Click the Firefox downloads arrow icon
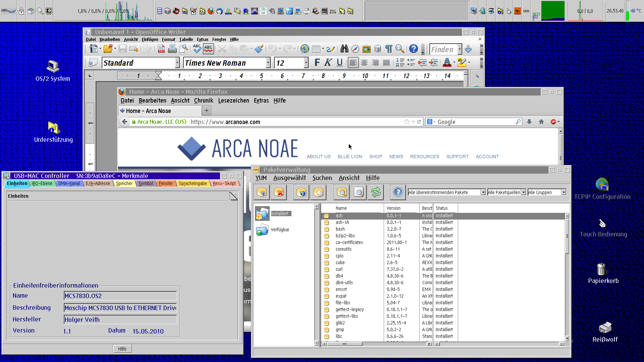The width and height of the screenshot is (644, 362). point(529,122)
